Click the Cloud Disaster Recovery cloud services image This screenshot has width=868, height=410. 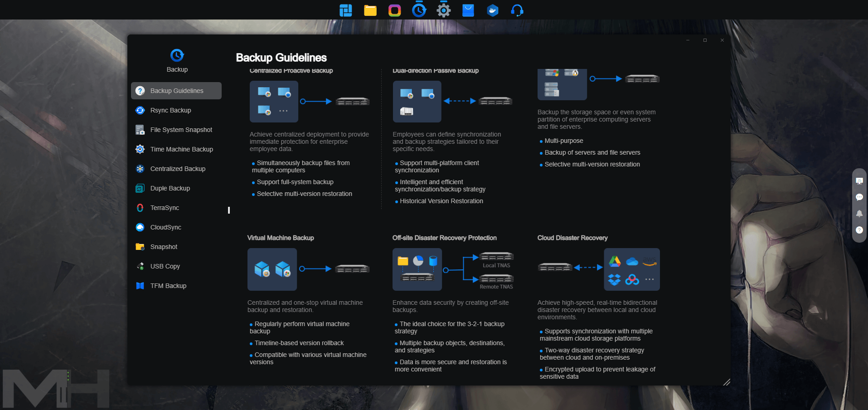pos(632,269)
